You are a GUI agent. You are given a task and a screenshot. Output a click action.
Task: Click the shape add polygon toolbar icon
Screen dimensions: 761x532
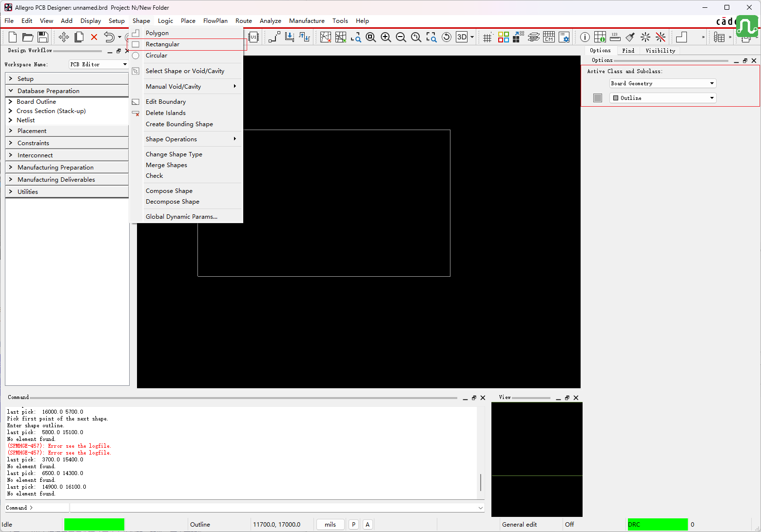click(x=682, y=37)
